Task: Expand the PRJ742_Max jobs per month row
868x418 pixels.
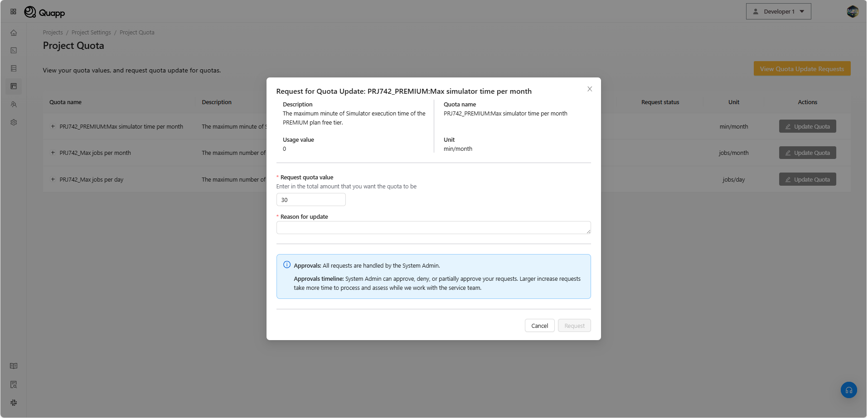Action: click(53, 153)
